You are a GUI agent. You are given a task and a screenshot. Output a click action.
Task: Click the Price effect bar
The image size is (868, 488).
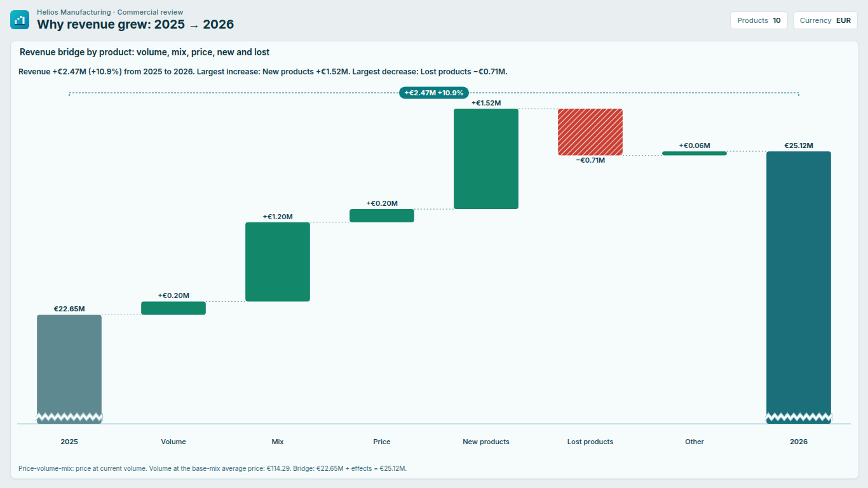coord(382,215)
